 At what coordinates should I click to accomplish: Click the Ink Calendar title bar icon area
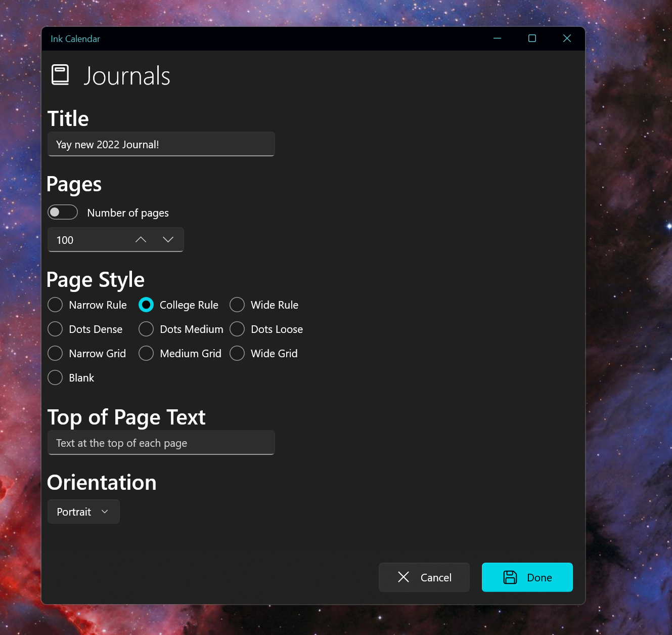click(75, 38)
